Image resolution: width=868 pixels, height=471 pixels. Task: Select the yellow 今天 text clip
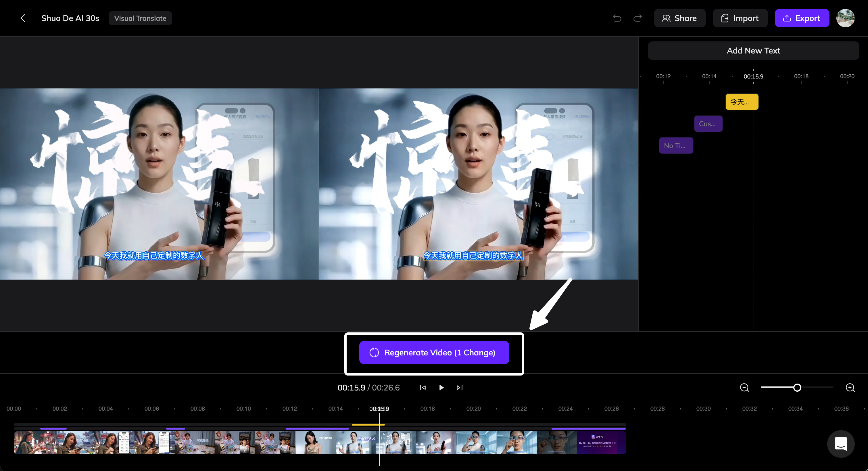(742, 102)
